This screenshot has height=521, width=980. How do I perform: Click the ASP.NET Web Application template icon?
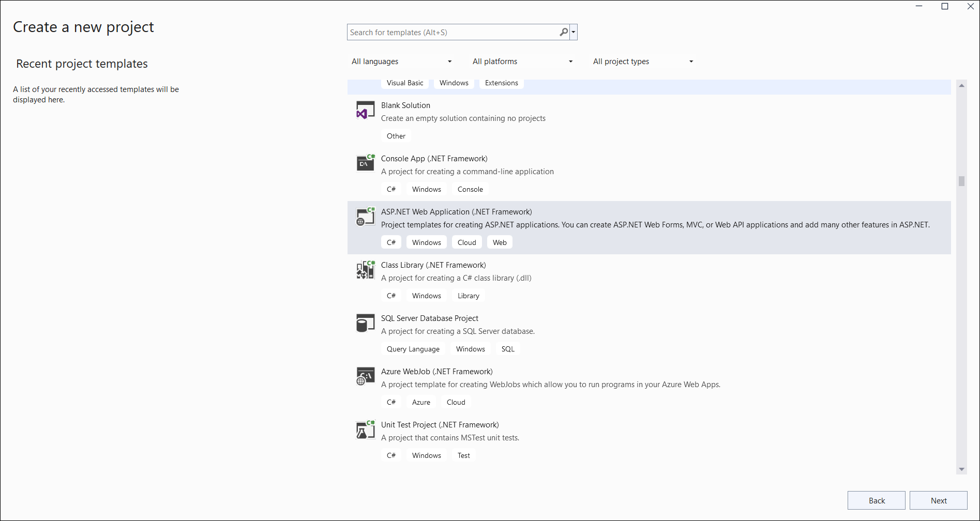coord(365,217)
